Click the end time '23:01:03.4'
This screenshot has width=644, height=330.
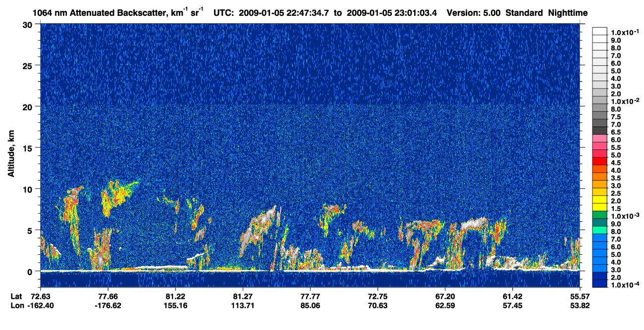(x=415, y=12)
